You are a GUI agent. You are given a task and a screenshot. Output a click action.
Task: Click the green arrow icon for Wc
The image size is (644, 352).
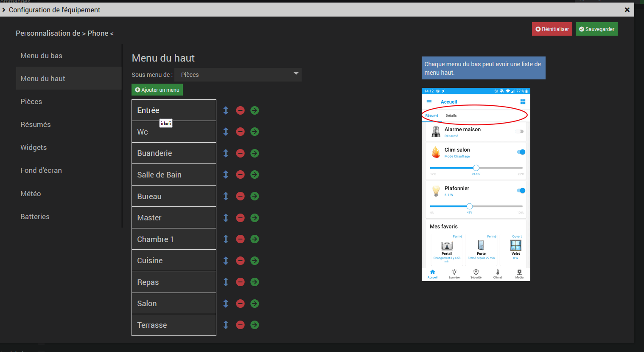tap(255, 132)
